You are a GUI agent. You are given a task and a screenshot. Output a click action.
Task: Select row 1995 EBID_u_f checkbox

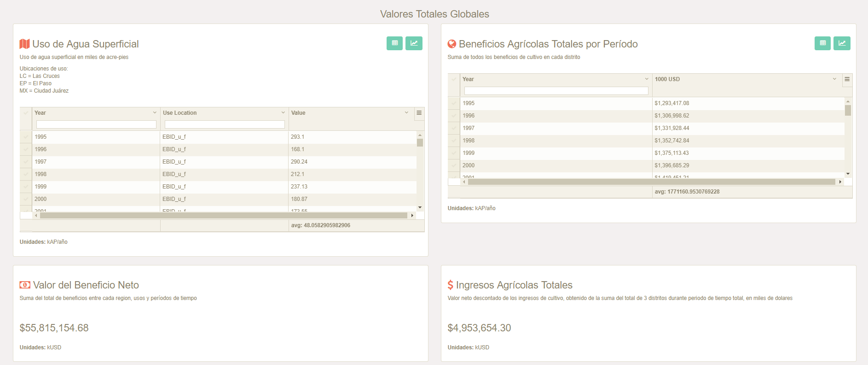26,137
